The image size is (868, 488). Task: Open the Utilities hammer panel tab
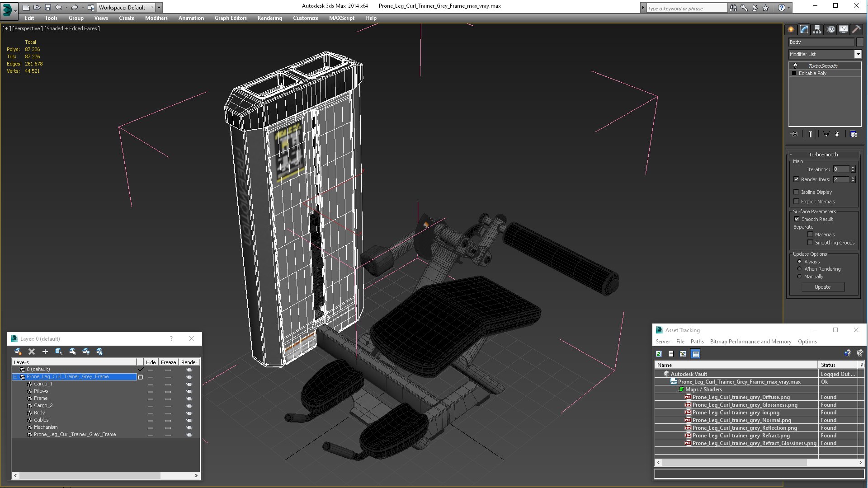click(856, 29)
